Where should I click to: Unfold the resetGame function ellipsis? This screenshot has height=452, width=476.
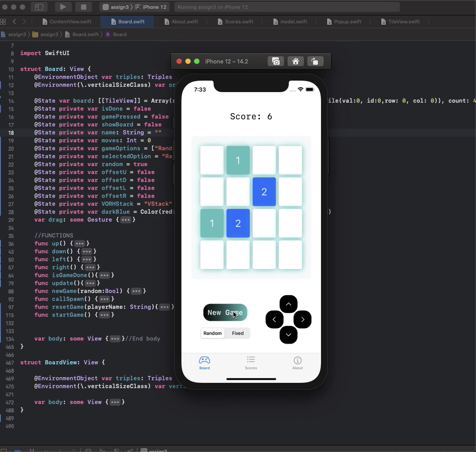pyautogui.click(x=165, y=307)
